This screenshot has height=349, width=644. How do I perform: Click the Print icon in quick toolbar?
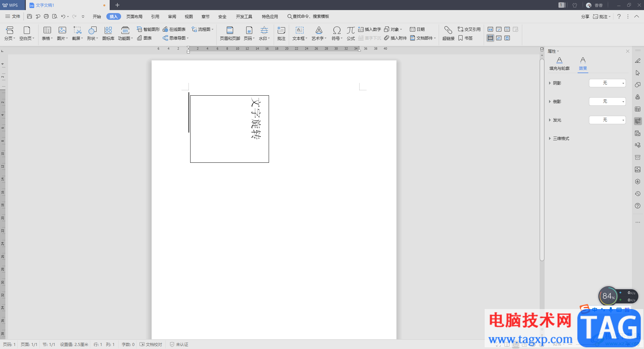[x=46, y=16]
